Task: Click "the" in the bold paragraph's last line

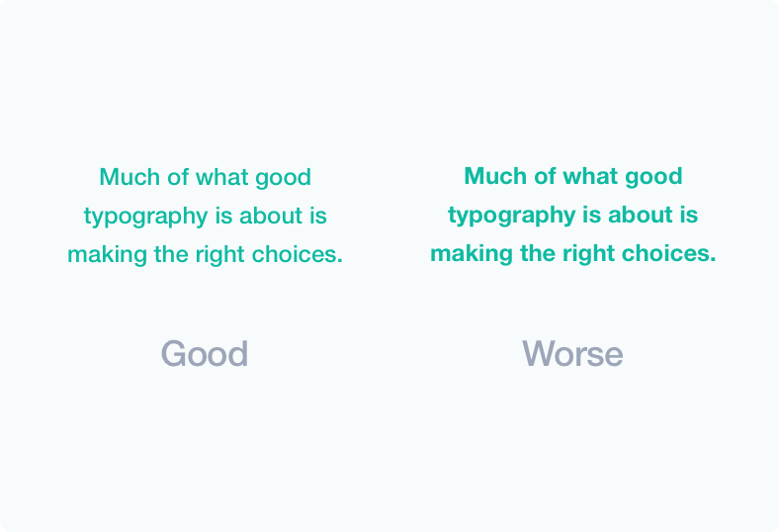Action: click(x=538, y=253)
